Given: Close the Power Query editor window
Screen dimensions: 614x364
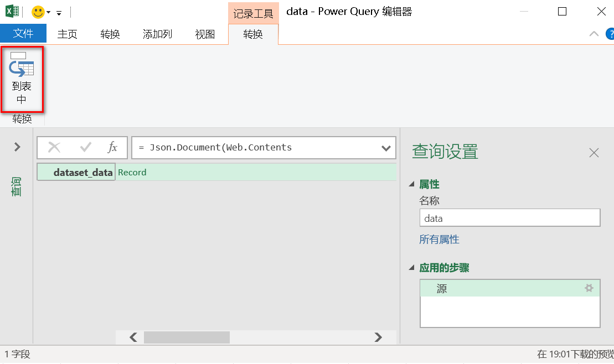Looking at the screenshot, I should (x=601, y=12).
